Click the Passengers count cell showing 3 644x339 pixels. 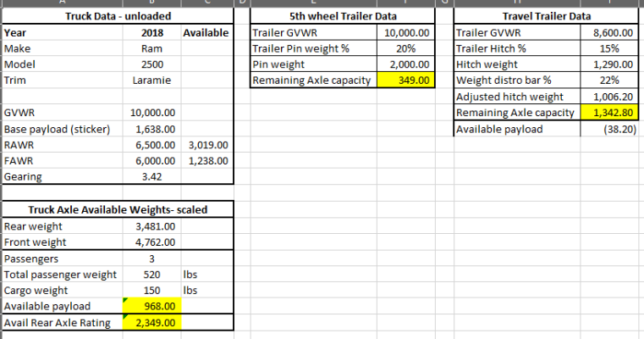point(152,258)
